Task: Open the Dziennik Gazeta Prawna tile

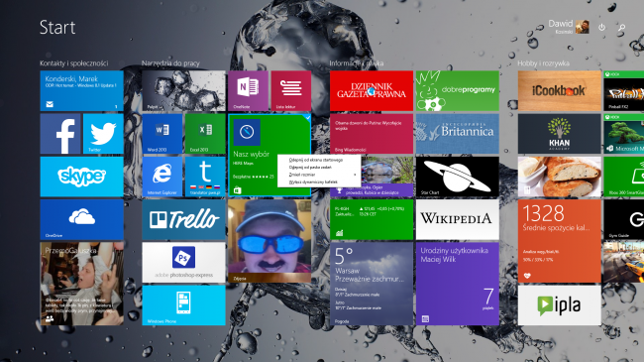Action: (x=372, y=90)
